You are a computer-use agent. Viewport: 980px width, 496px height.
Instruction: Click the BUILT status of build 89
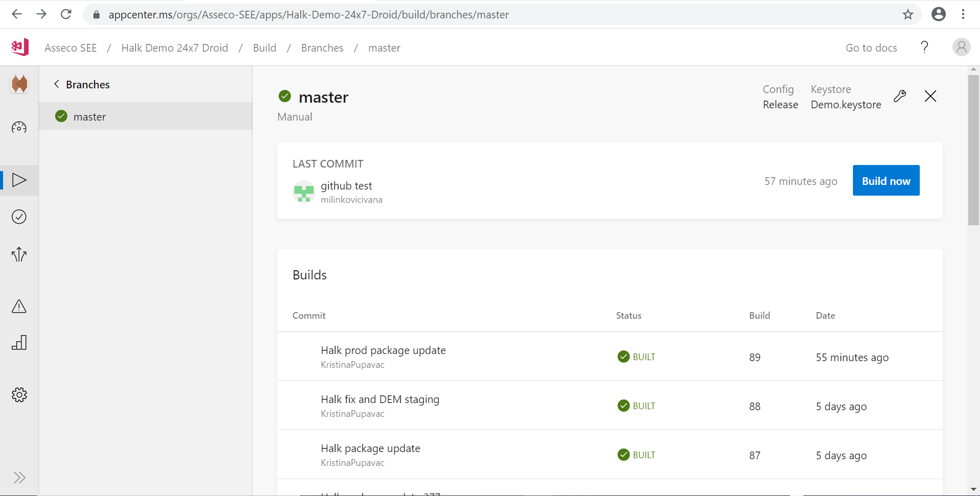(x=636, y=357)
